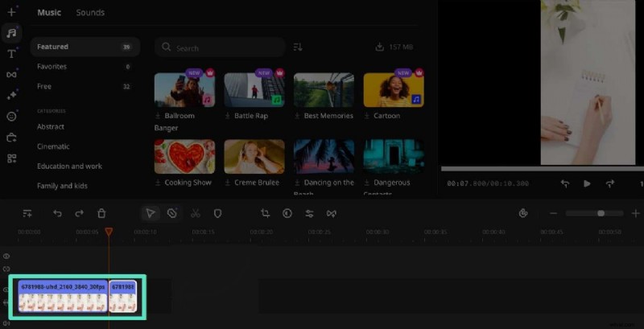
Task: Adjust the timeline zoom slider
Action: [601, 213]
